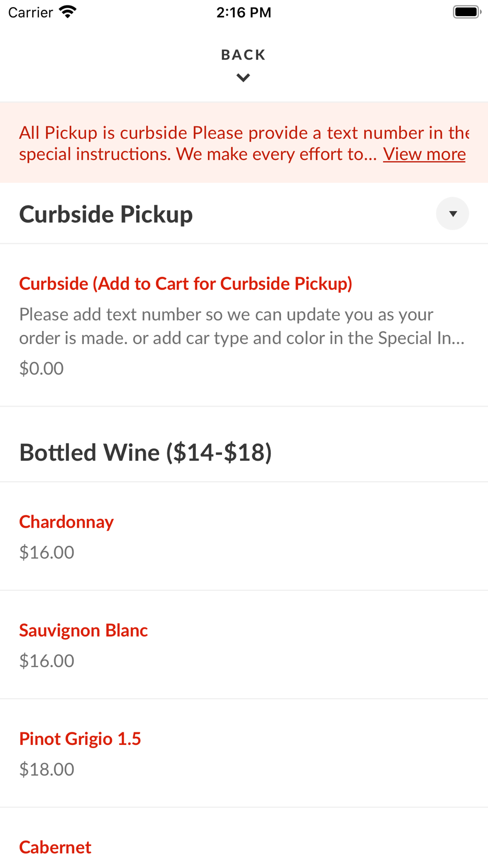This screenshot has width=488, height=868.
Task: Tap the battery icon in status bar
Action: coord(467,12)
